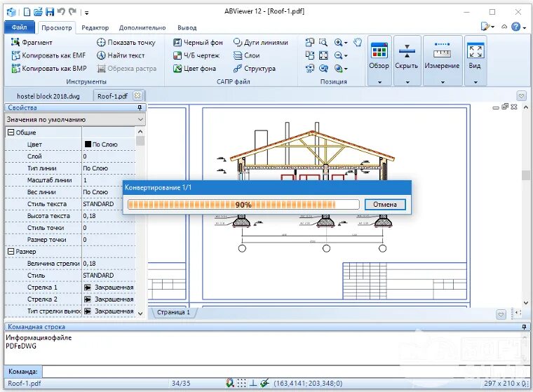Select the Страница 1 layout tab
This screenshot has height=392, width=533.
click(173, 312)
